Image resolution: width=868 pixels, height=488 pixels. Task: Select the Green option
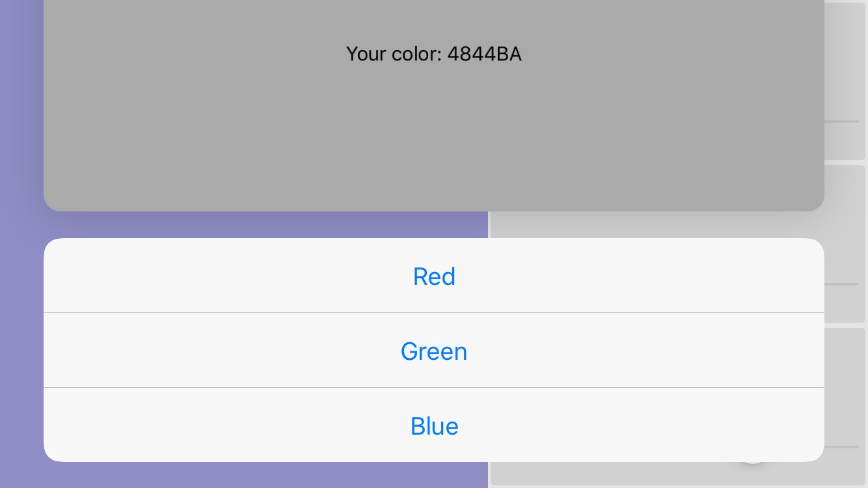(x=434, y=351)
